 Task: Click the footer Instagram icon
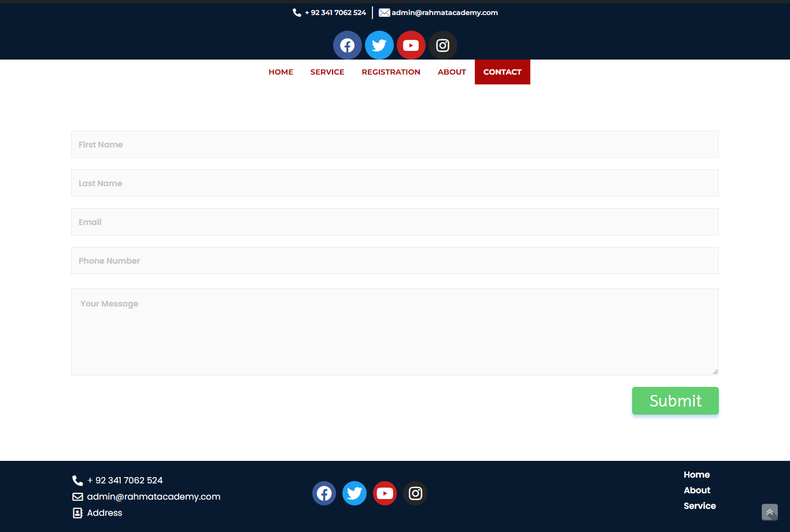point(415,493)
